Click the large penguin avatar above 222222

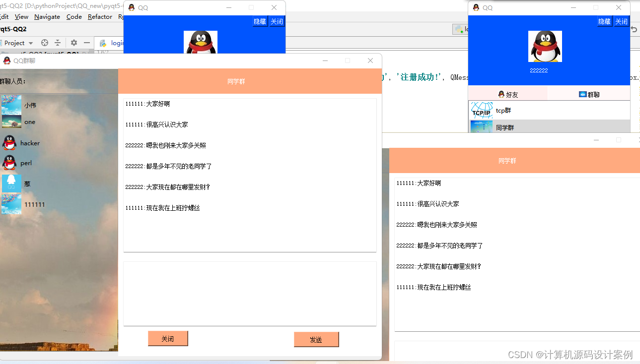tap(545, 46)
